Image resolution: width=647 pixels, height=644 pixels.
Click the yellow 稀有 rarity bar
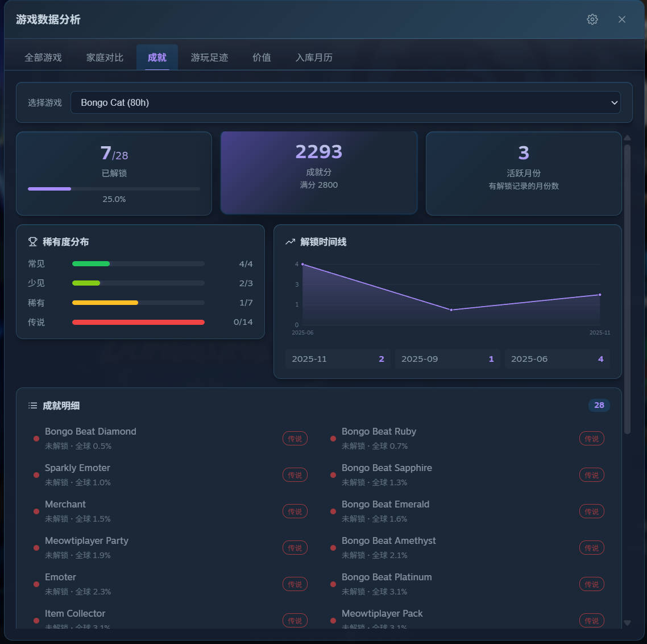coord(105,303)
